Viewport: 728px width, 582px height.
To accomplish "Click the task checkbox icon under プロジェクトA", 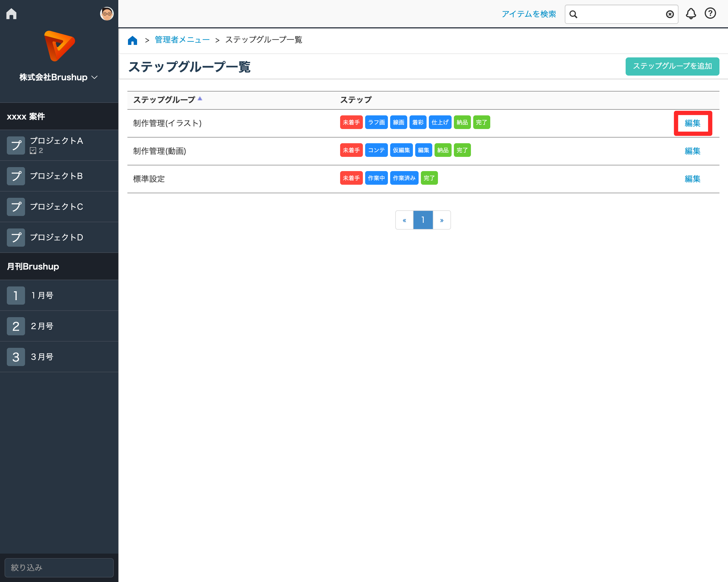I will (x=33, y=151).
